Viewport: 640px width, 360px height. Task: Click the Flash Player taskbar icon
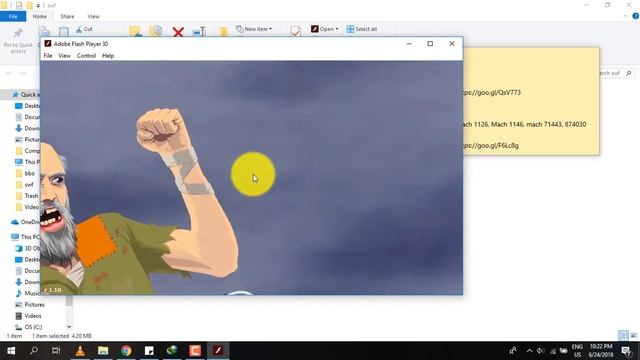(218, 351)
